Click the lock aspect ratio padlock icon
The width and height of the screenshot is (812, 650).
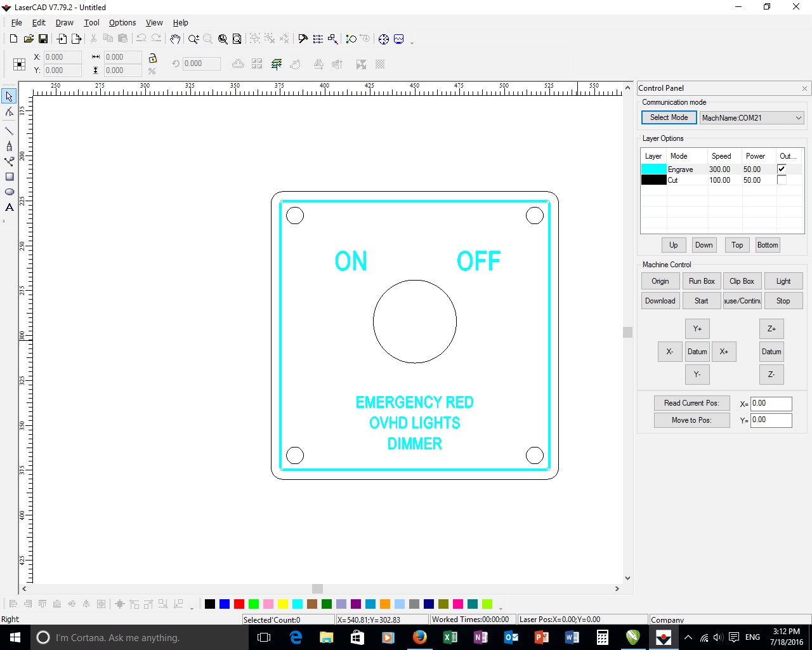pos(152,58)
